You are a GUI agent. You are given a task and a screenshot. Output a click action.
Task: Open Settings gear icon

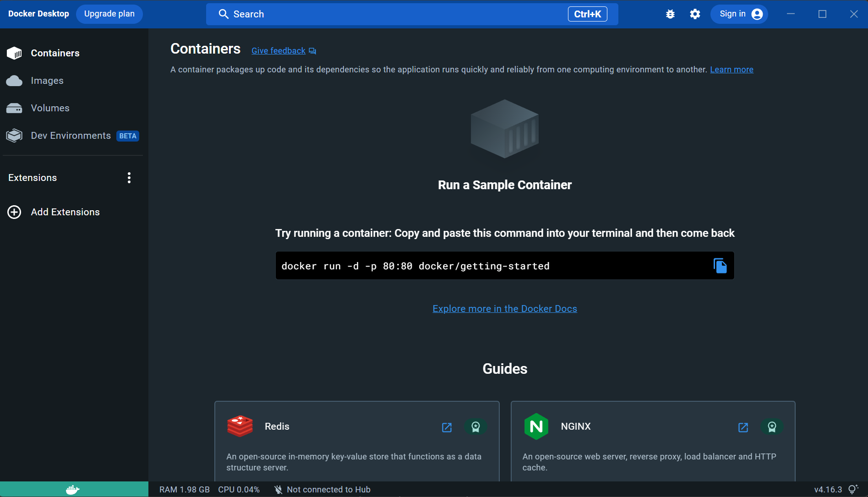click(x=695, y=14)
